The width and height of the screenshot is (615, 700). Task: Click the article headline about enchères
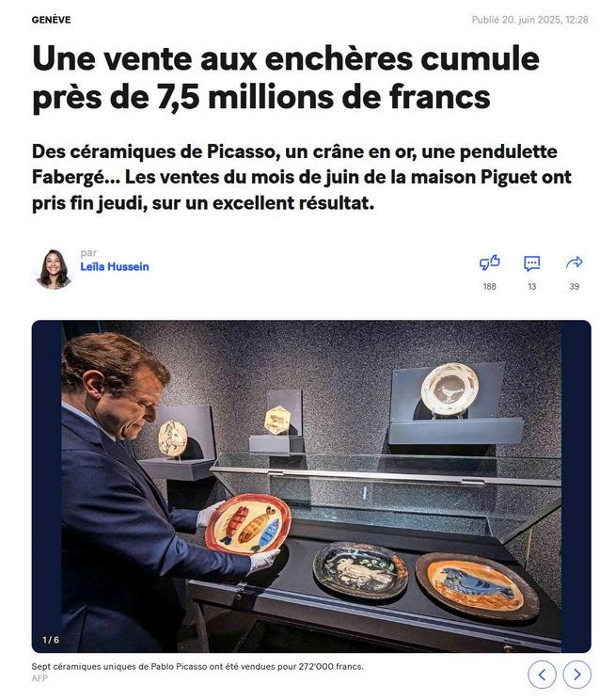coord(286,78)
